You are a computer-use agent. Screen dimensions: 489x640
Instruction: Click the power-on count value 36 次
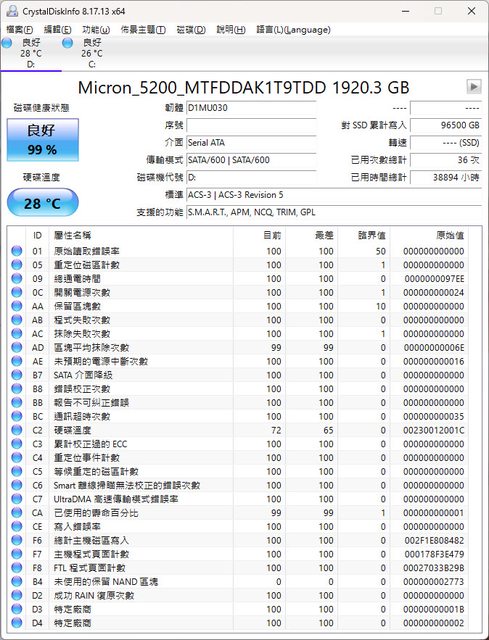pyautogui.click(x=446, y=160)
